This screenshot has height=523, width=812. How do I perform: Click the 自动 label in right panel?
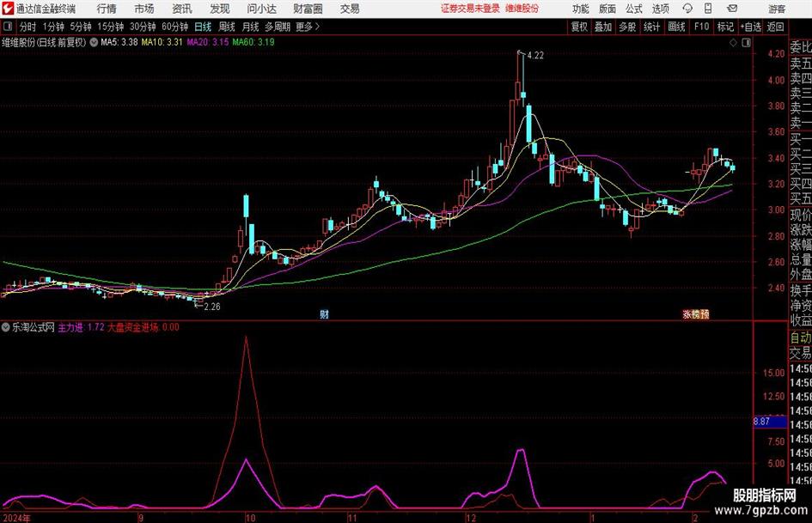click(801, 338)
